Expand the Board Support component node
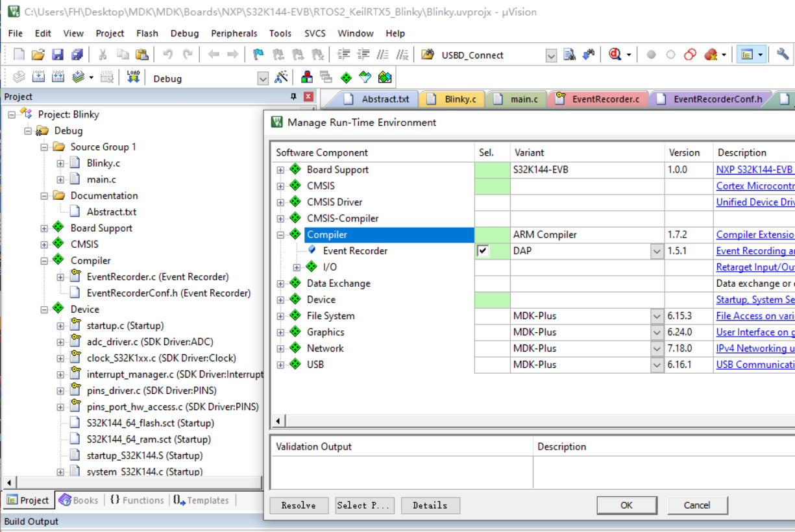The height and width of the screenshot is (532, 795). coord(280,170)
